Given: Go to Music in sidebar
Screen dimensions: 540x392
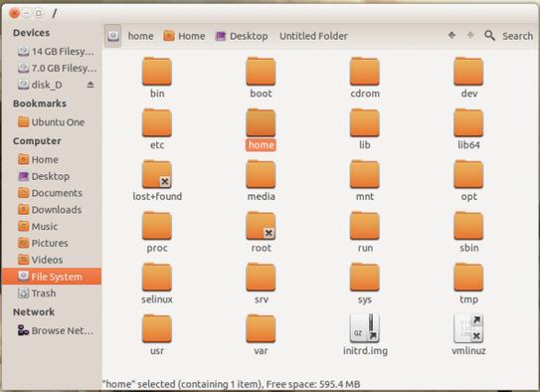Looking at the screenshot, I should point(38,226).
